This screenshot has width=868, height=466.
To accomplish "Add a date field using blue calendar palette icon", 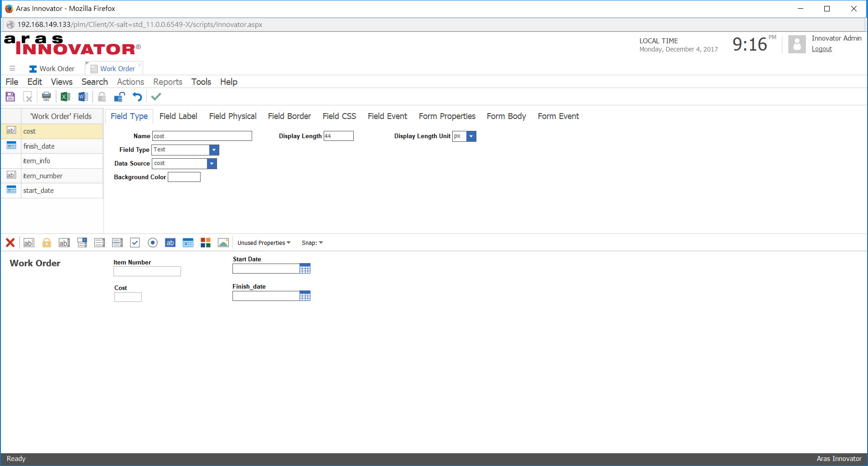I will 188,243.
